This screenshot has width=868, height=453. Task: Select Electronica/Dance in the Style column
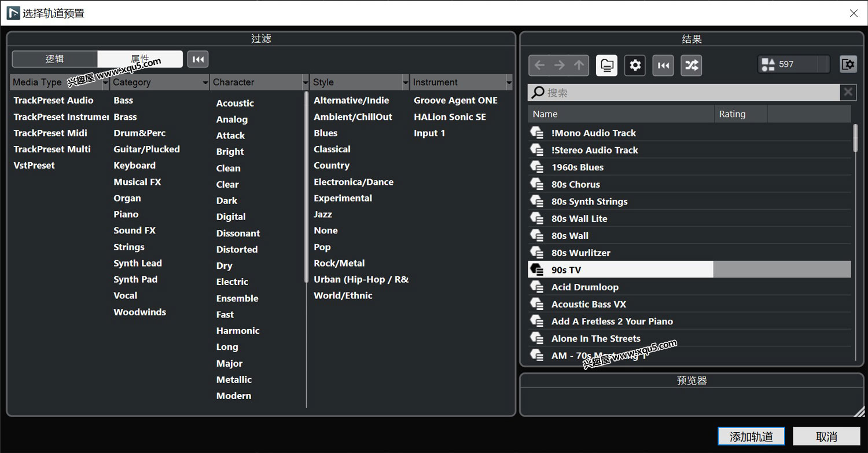pos(353,182)
